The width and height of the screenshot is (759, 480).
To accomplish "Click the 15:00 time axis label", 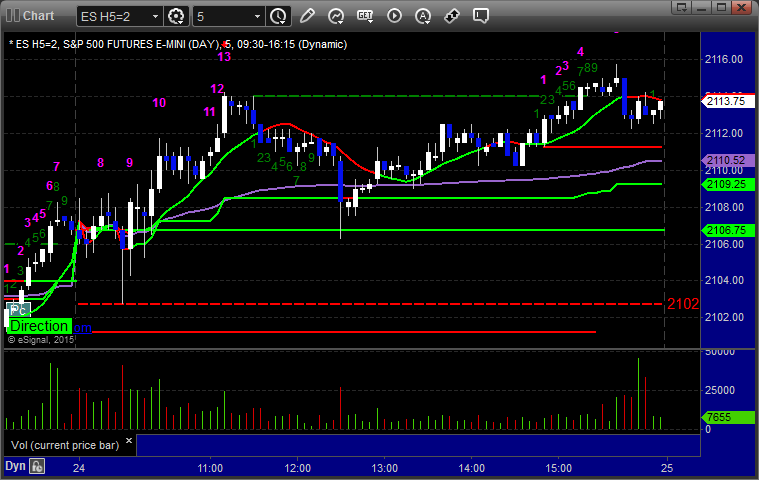I will [559, 468].
